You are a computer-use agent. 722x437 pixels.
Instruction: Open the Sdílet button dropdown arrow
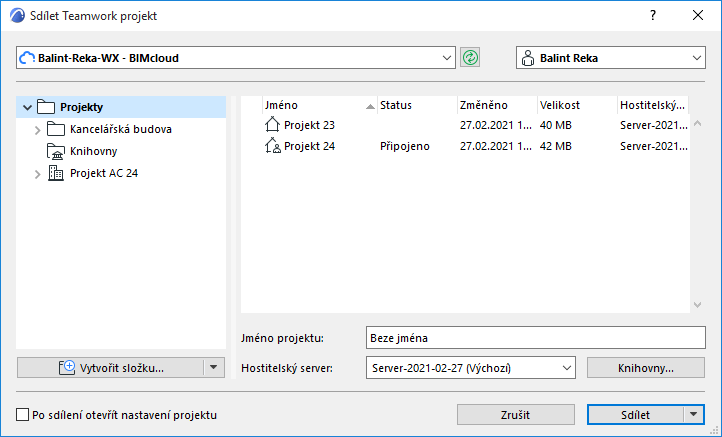click(x=693, y=414)
